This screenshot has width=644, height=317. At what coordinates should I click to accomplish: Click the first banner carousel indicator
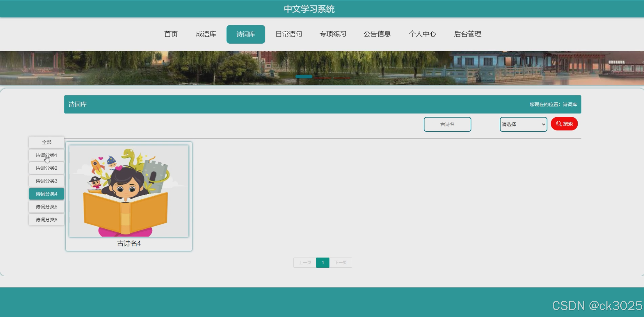point(304,77)
